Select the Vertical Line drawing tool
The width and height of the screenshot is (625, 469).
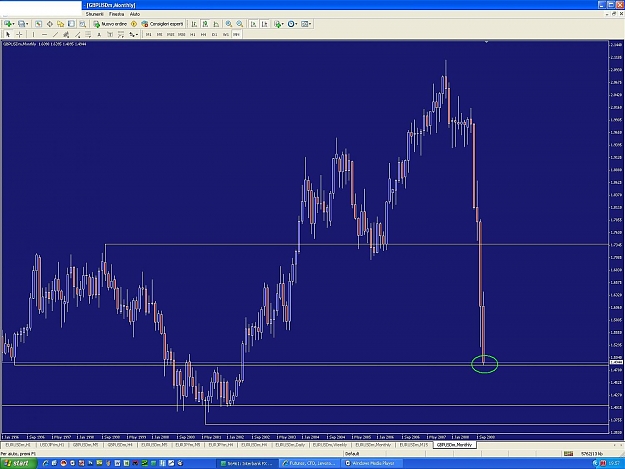[x=33, y=35]
